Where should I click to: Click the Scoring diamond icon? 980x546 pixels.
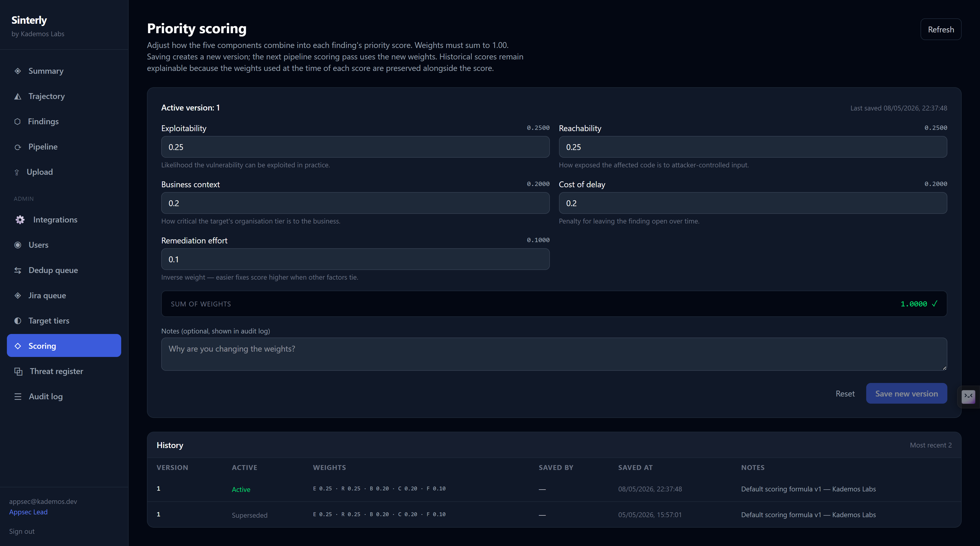18,346
